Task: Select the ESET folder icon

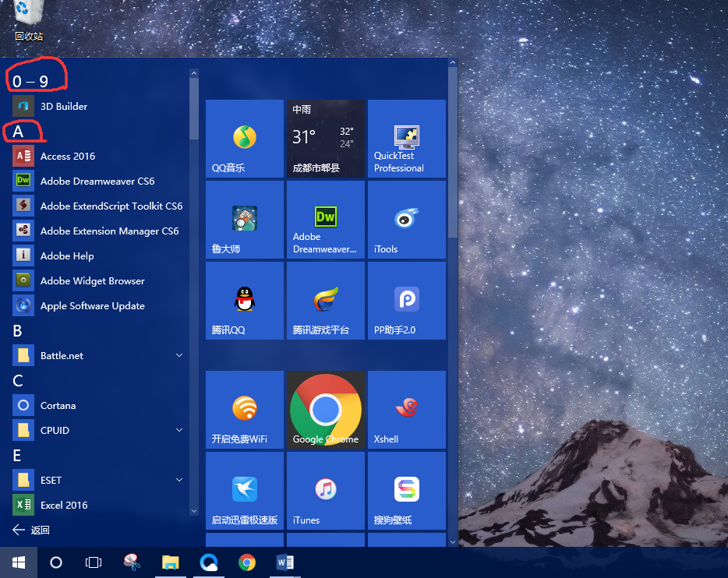Action: click(x=23, y=480)
